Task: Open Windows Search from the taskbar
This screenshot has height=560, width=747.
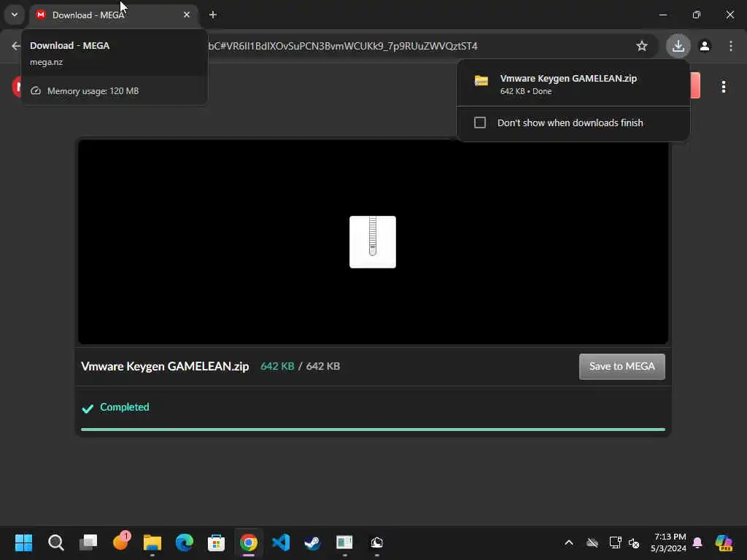Action: click(x=55, y=542)
